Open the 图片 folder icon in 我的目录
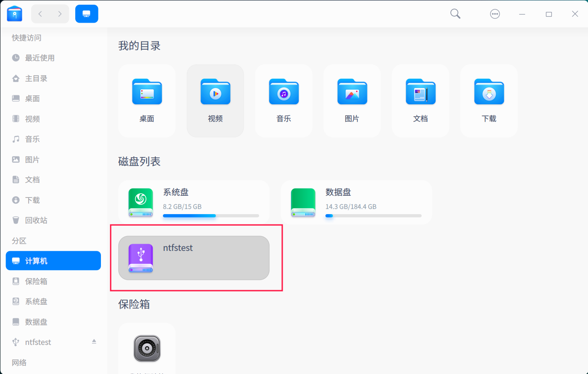 (x=352, y=91)
